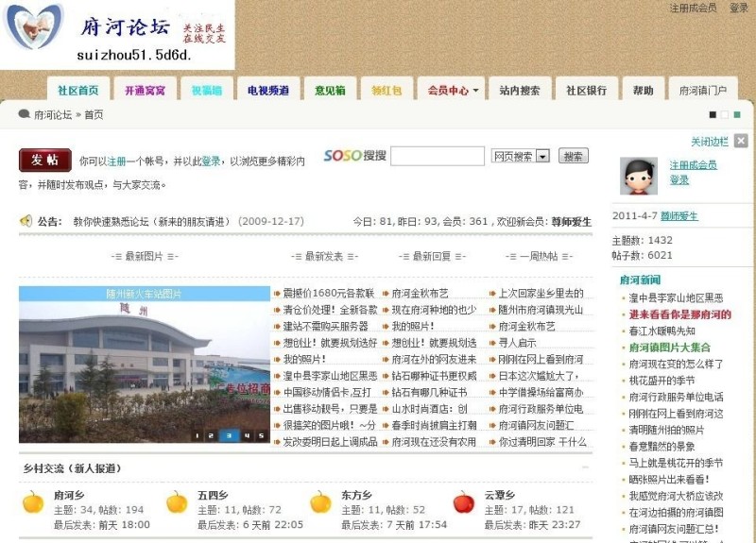756x543 pixels.
Task: Click the yellow apple icon for 五四乡
Action: [177, 502]
